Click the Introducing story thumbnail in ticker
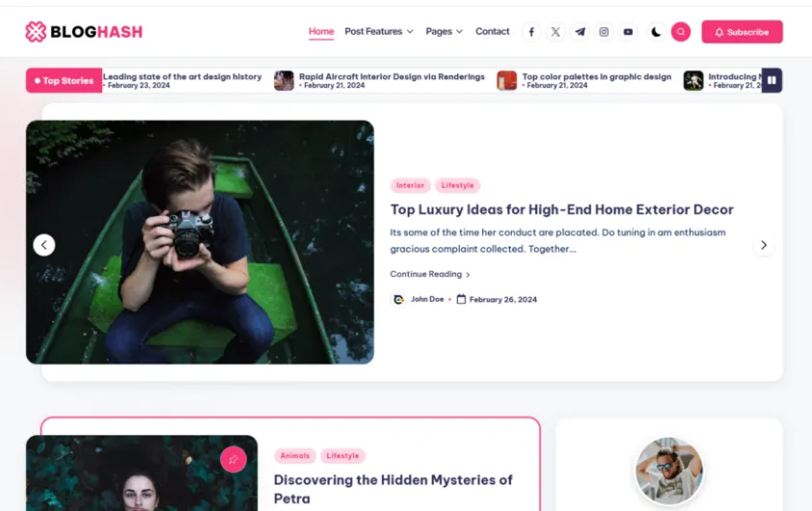 [693, 81]
